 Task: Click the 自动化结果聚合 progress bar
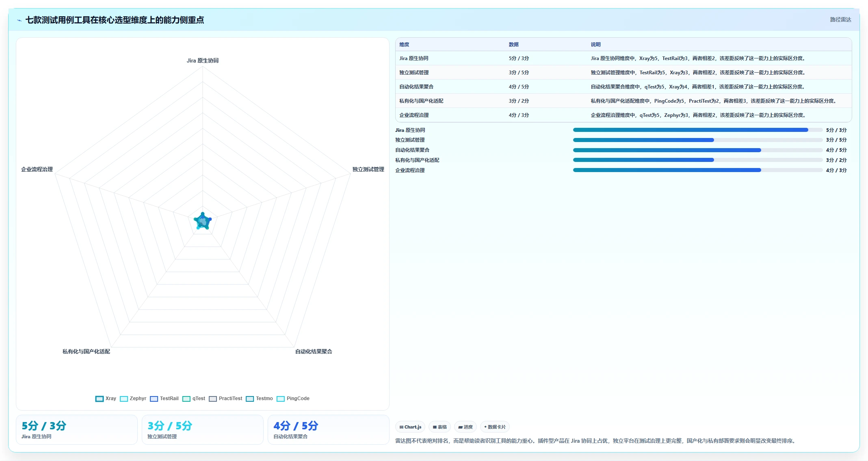(x=697, y=150)
